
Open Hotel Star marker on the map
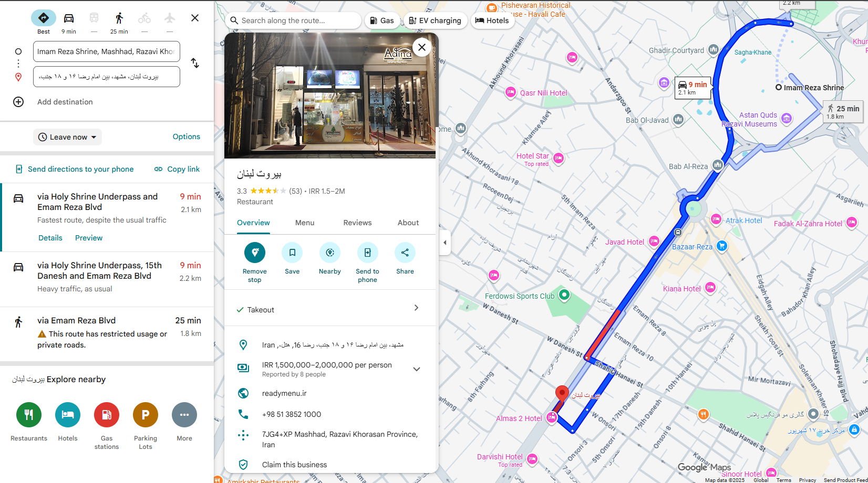[x=559, y=159]
